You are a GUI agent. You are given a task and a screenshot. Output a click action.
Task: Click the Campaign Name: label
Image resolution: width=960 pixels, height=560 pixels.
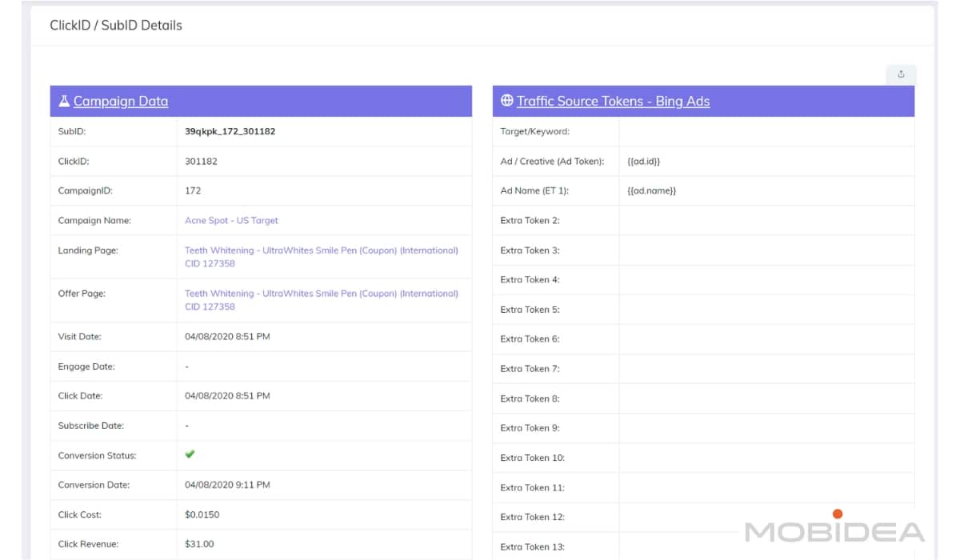pos(94,220)
